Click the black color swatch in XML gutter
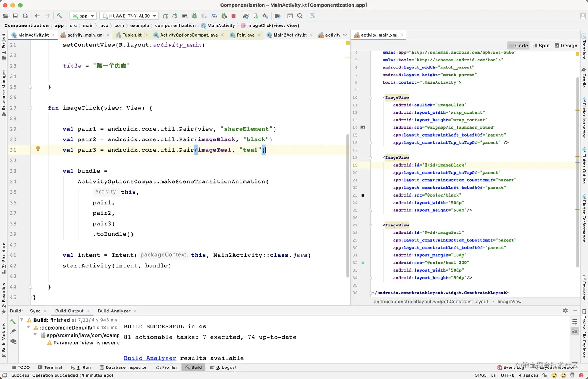 (363, 195)
